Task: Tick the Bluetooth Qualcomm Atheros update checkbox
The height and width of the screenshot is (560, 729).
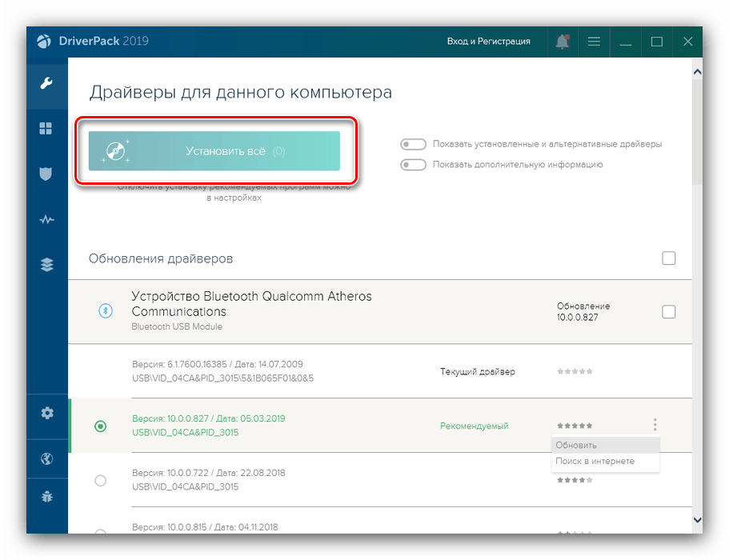Action: 669,312
